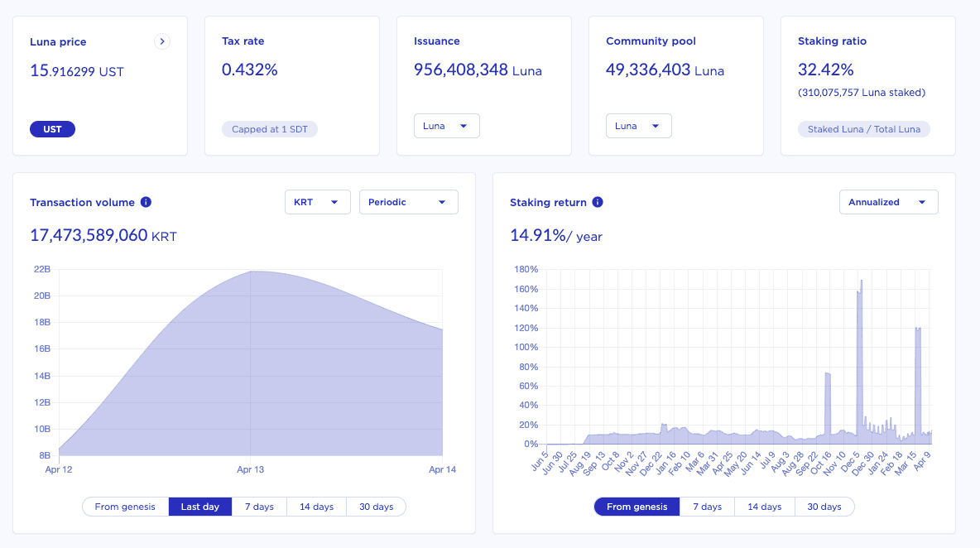Show Transaction volume info tooltip icon

146,202
